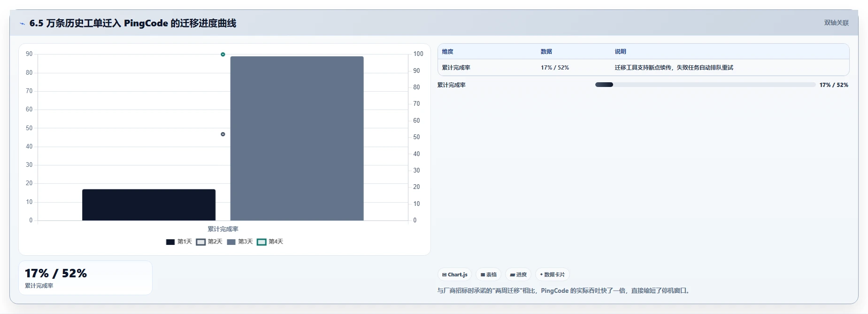Toggle the 第1天 legend swatch

tap(170, 242)
